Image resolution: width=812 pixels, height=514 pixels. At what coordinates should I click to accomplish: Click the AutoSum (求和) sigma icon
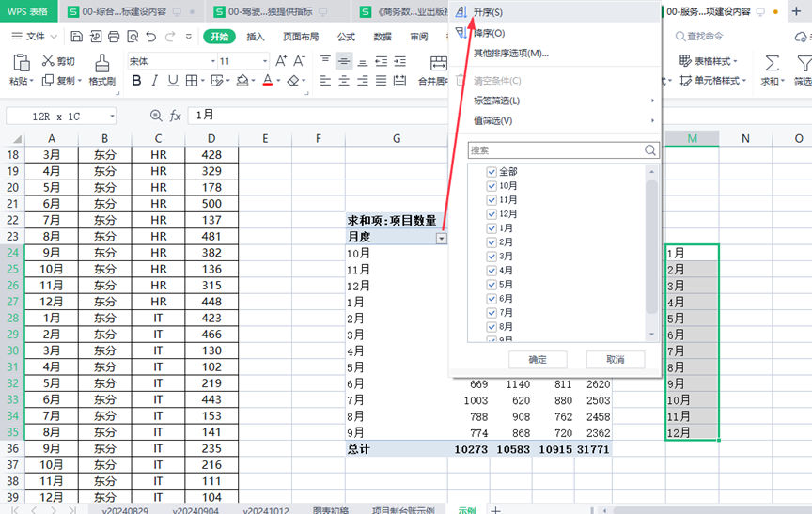pos(773,63)
